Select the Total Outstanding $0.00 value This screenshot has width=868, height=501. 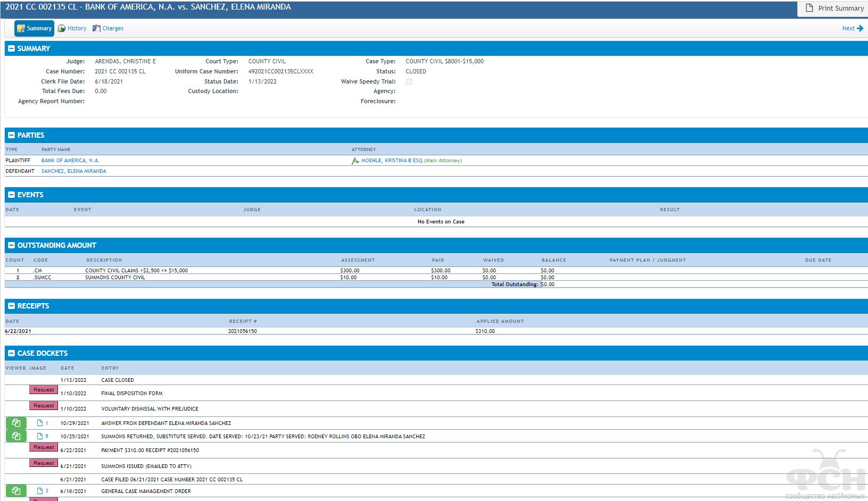(548, 285)
